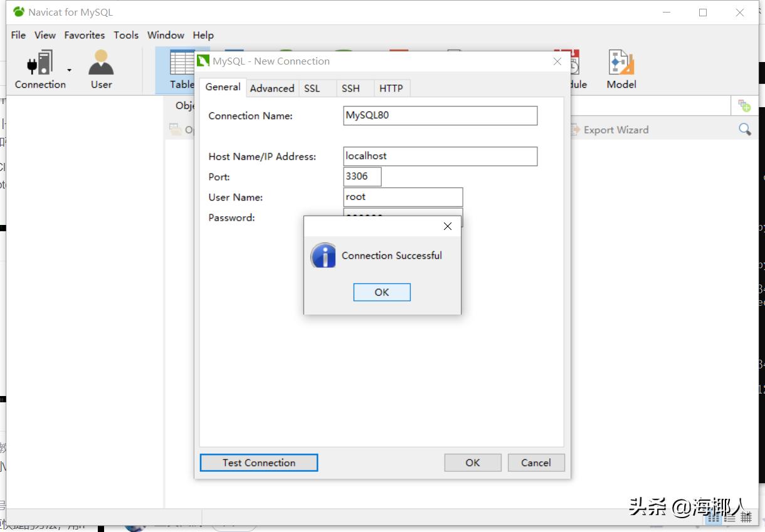Click the Test Connection button
The height and width of the screenshot is (532, 765).
click(258, 462)
